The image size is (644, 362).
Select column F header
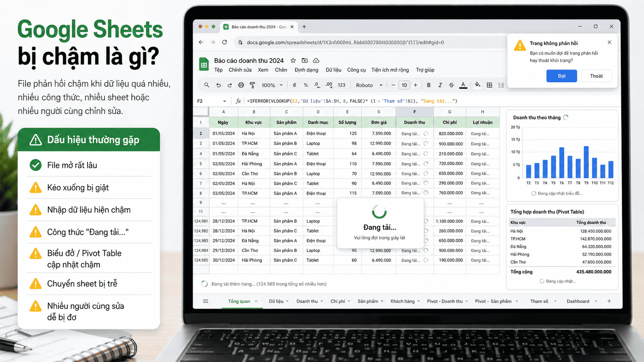[x=414, y=112]
